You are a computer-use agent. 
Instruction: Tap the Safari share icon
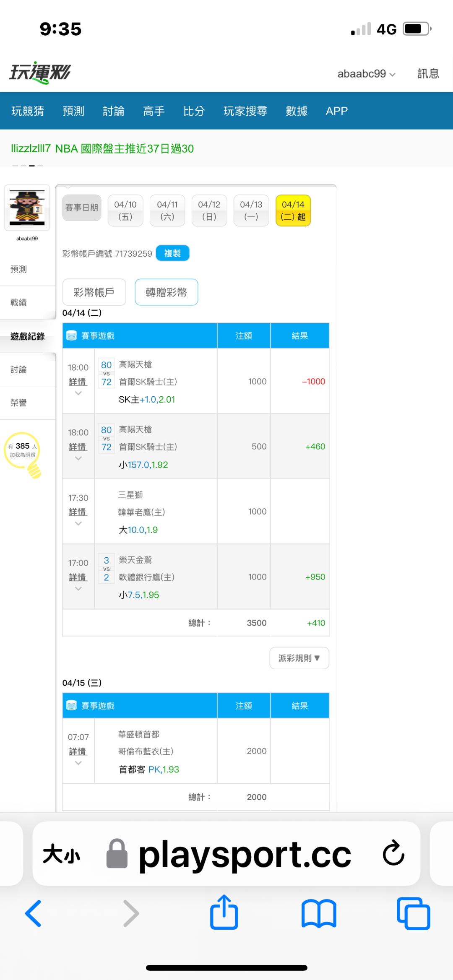tap(224, 912)
